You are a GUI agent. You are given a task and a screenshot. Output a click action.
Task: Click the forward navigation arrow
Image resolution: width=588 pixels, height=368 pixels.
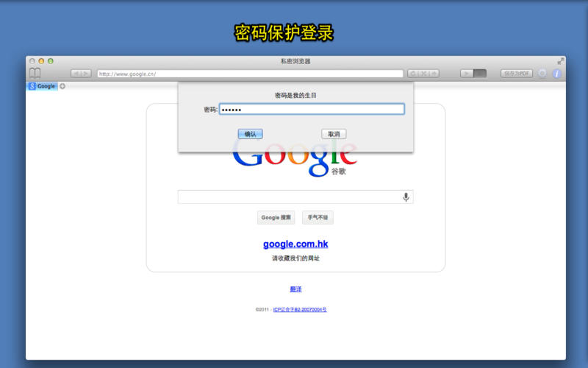pos(86,74)
